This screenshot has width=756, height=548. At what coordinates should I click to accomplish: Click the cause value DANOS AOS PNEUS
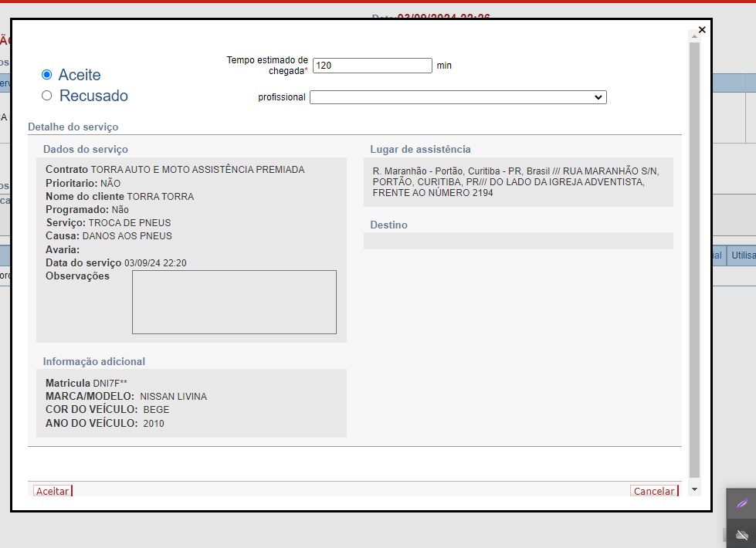click(x=127, y=235)
